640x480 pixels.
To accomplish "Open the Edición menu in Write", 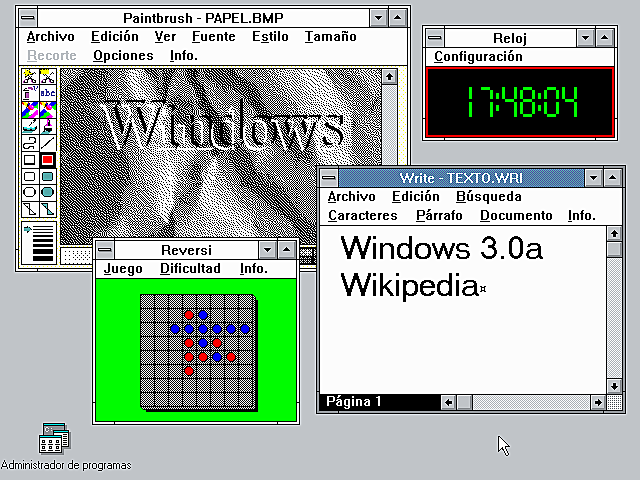I will point(416,196).
